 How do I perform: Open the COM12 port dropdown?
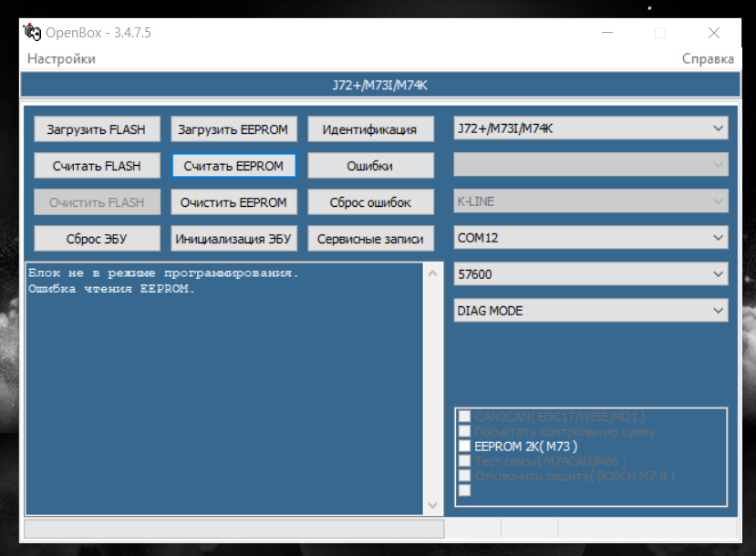tap(591, 238)
